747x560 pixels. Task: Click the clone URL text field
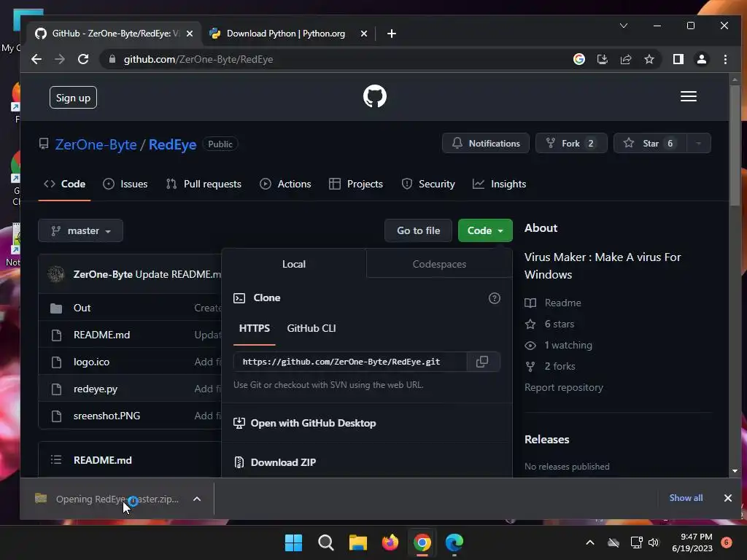click(349, 362)
